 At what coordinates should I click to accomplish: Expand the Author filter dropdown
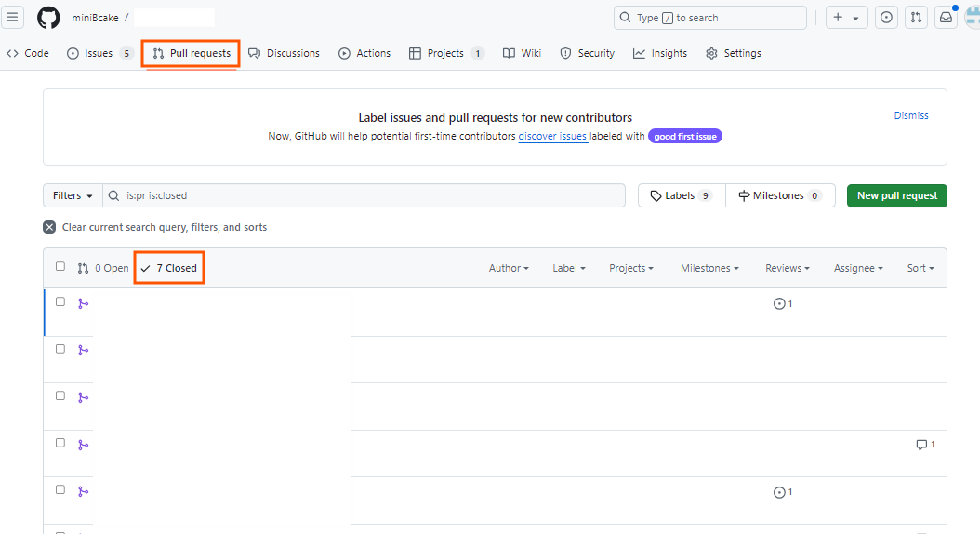pyautogui.click(x=509, y=268)
